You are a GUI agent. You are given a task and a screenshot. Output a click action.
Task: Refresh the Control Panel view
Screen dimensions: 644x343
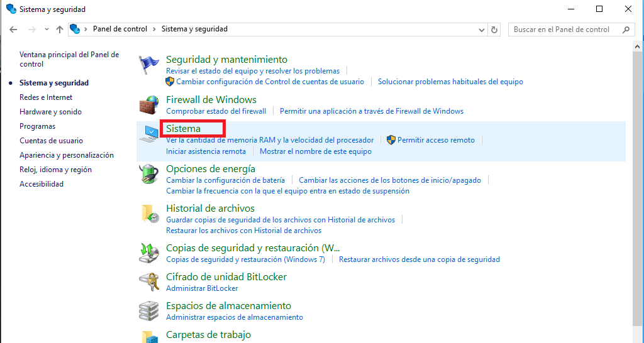point(494,30)
